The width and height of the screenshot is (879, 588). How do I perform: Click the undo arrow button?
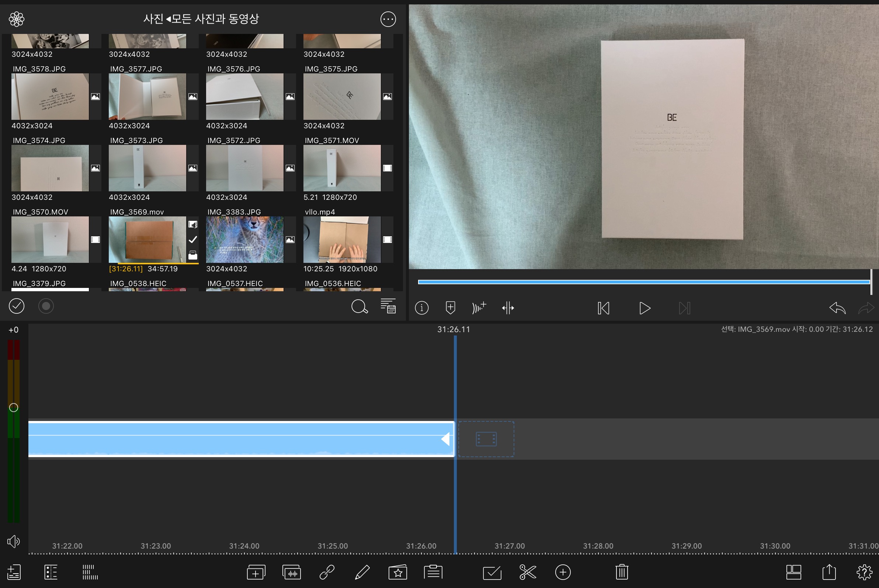tap(837, 308)
